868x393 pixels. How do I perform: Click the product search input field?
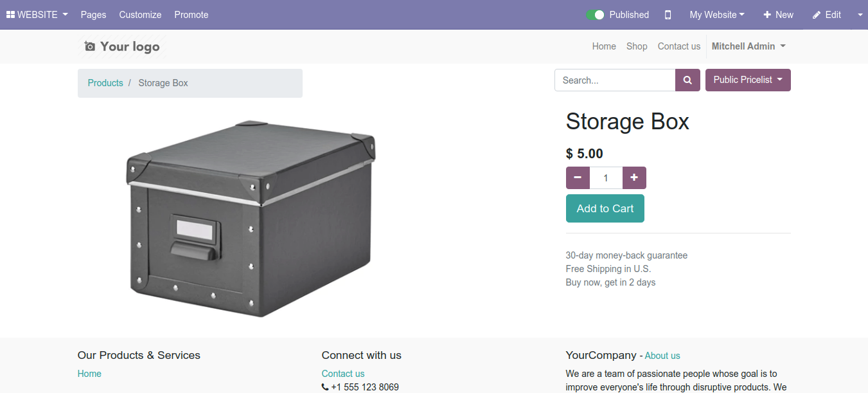[x=614, y=80]
